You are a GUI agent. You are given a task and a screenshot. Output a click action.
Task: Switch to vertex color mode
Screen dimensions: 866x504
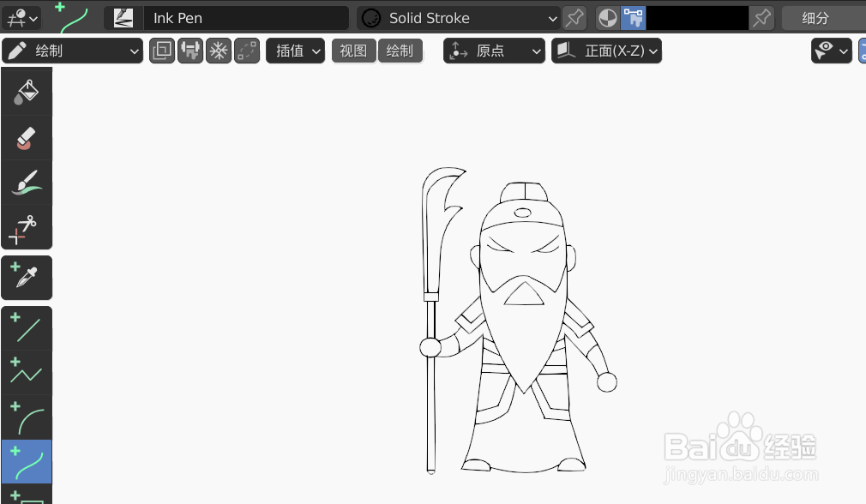pyautogui.click(x=633, y=18)
